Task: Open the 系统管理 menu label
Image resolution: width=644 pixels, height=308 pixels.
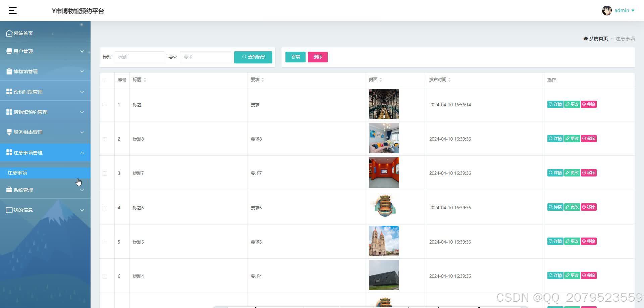Action: (23, 190)
